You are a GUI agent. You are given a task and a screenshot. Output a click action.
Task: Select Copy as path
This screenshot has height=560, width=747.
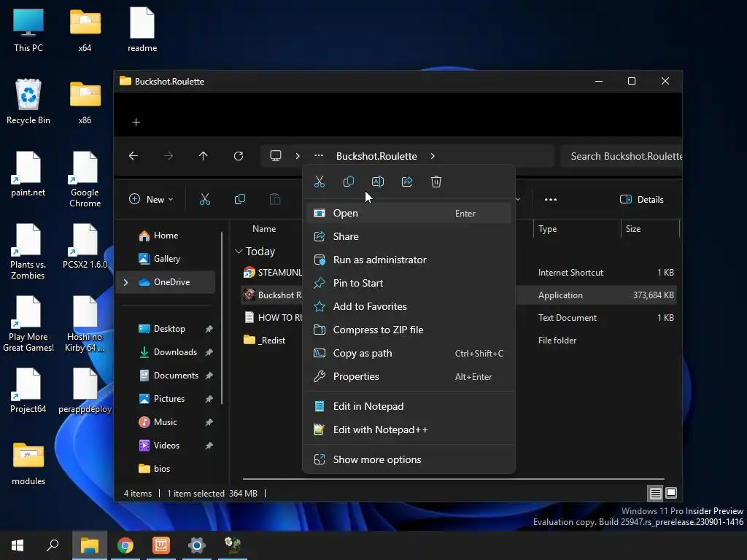pyautogui.click(x=409, y=354)
